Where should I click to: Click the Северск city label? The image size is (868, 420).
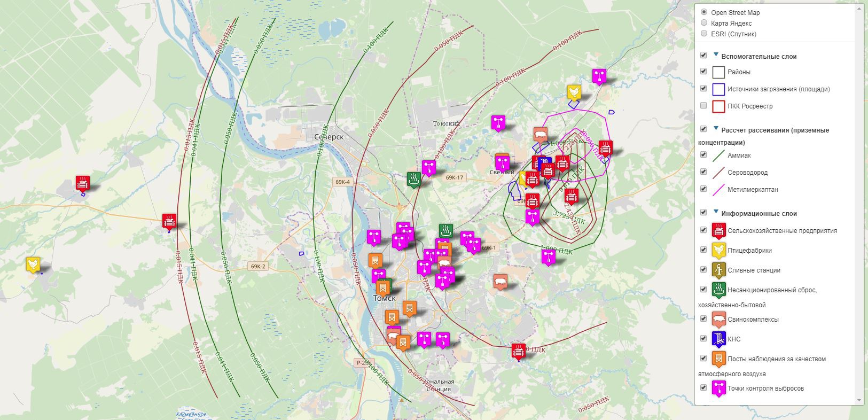[x=329, y=137]
